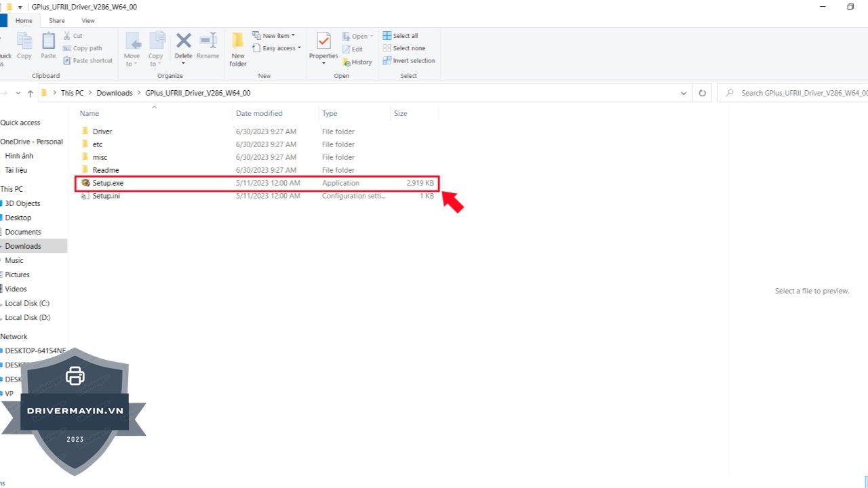Click the New folder icon

tap(238, 43)
